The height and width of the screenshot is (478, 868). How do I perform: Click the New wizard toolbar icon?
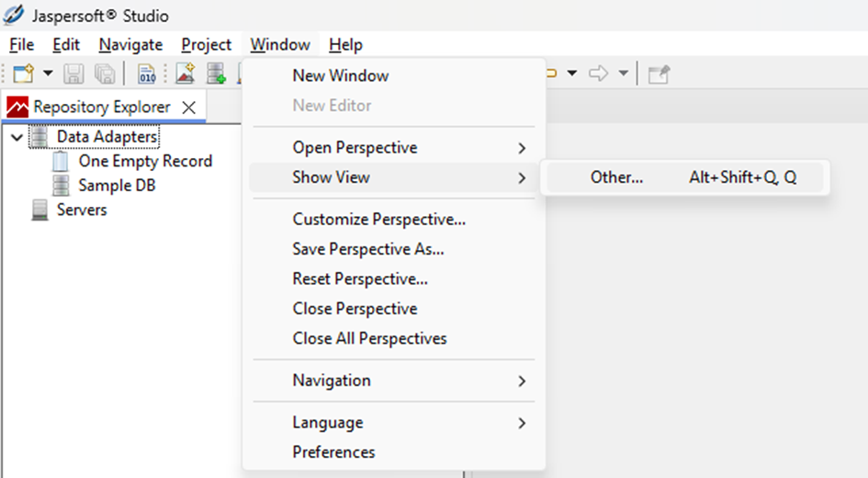[x=23, y=74]
